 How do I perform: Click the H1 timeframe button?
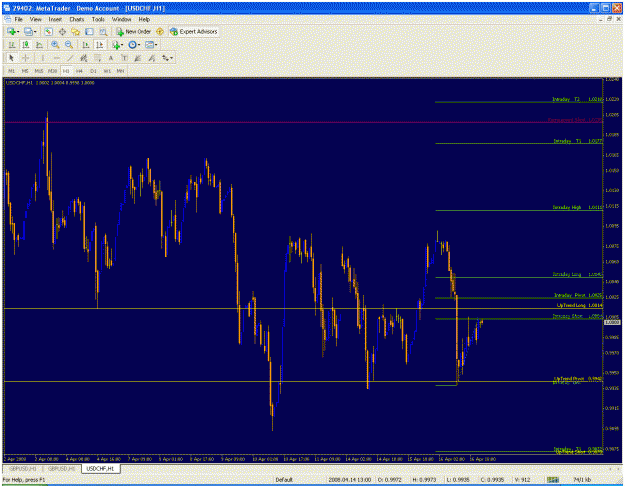pyautogui.click(x=66, y=71)
